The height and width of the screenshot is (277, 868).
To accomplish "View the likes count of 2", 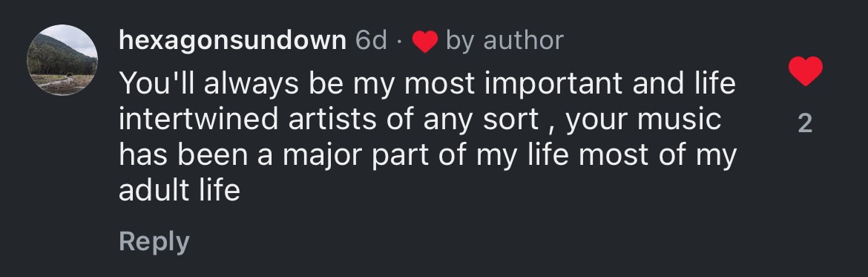I will [x=805, y=123].
